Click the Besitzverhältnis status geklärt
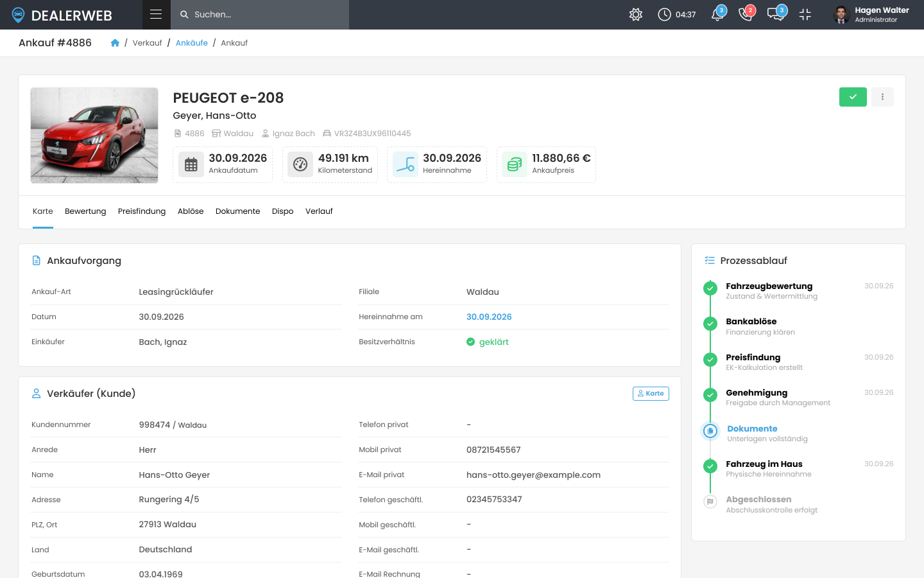Image resolution: width=924 pixels, height=578 pixels. [488, 342]
